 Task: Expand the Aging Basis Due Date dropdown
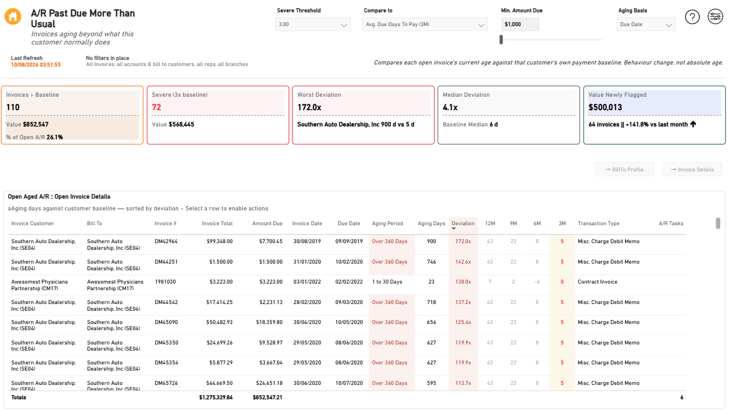(x=646, y=24)
